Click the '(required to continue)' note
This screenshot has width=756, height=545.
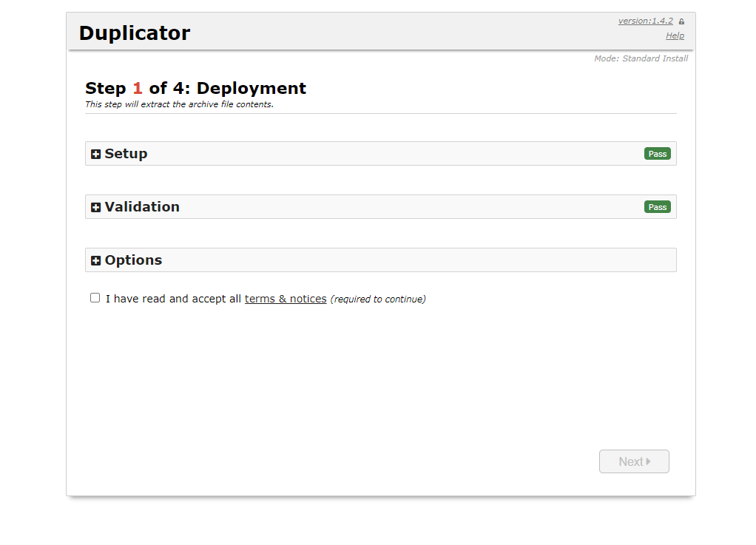(x=378, y=299)
